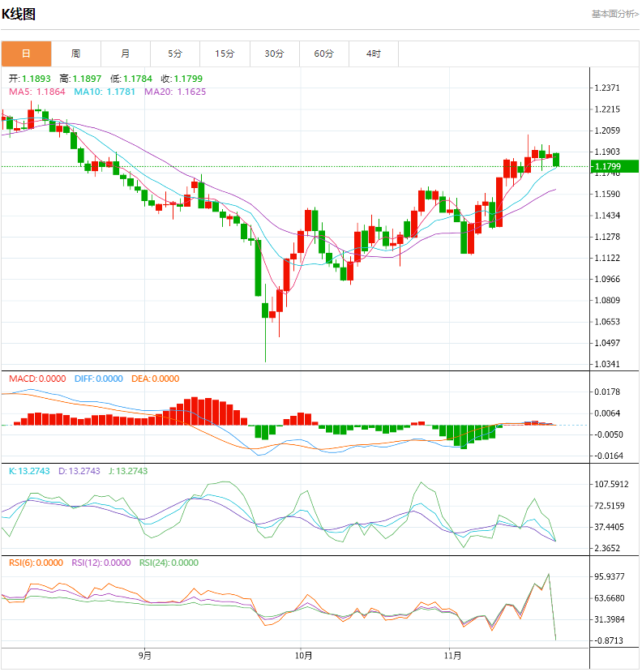Click the 高:1.1897 high price value
The image size is (642, 672).
80,79
